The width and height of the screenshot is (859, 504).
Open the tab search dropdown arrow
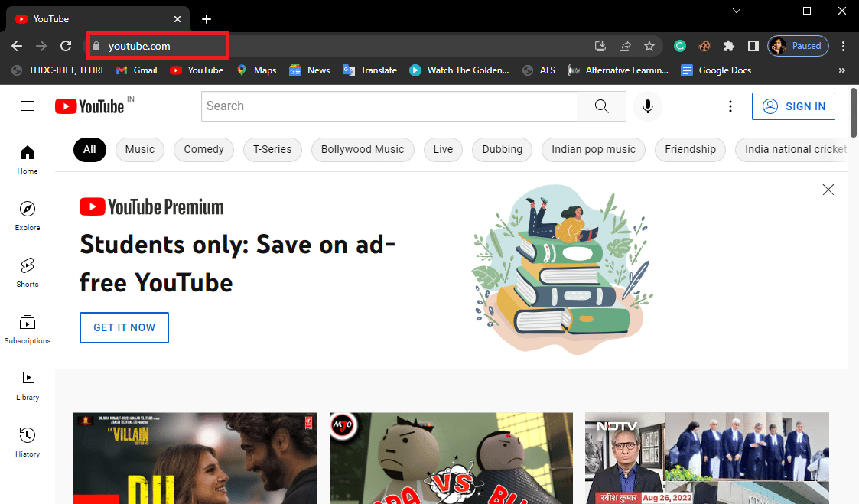737,11
